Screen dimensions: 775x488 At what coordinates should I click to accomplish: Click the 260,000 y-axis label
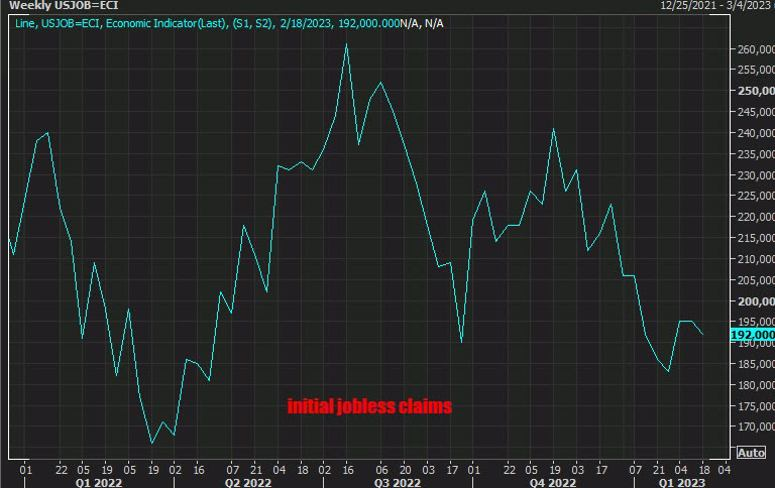[755, 48]
